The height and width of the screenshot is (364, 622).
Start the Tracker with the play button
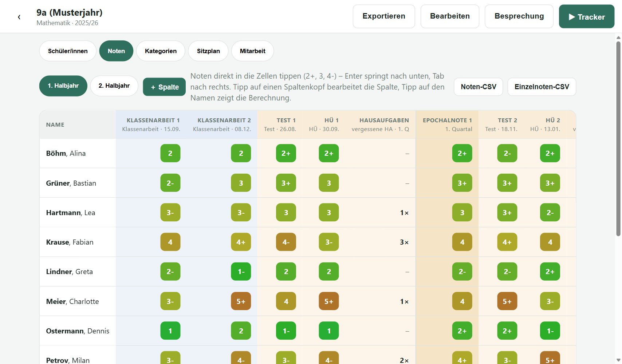(587, 16)
